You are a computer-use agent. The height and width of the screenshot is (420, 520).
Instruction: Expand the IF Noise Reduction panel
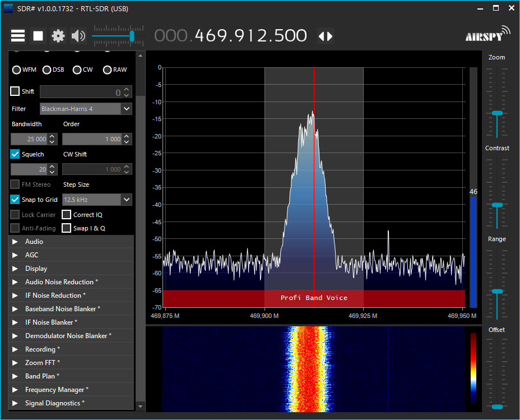pyautogui.click(x=71, y=296)
